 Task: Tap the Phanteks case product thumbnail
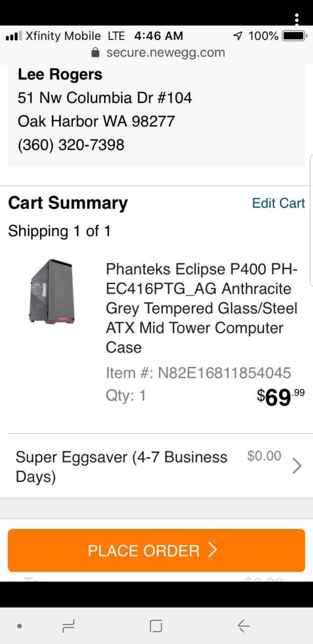(52, 292)
